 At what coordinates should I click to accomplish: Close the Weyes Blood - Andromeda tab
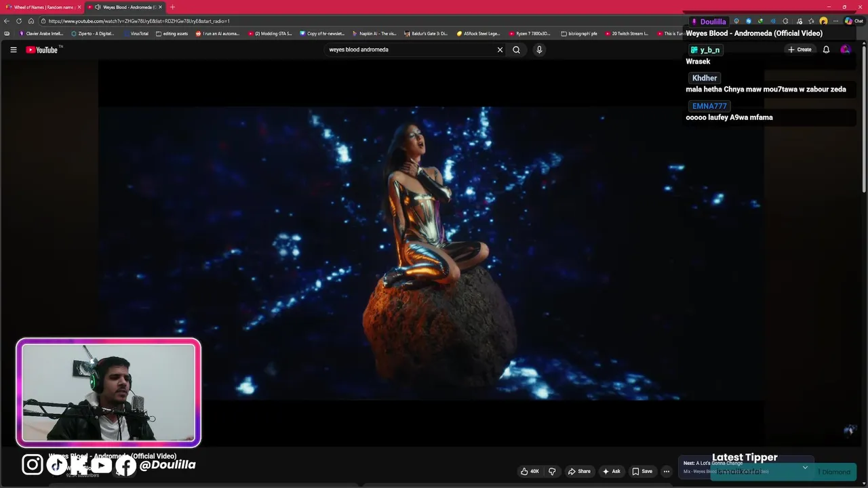tap(161, 7)
